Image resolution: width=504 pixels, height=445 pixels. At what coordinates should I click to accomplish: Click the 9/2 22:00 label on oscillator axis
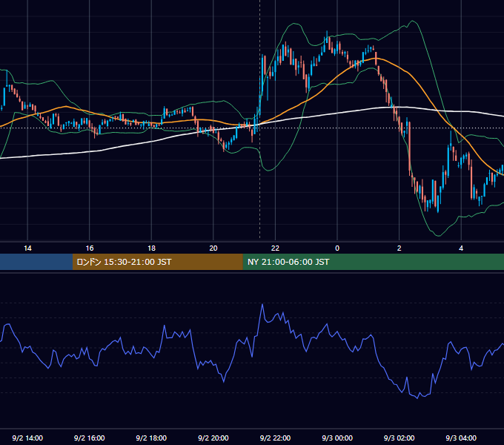(x=275, y=438)
